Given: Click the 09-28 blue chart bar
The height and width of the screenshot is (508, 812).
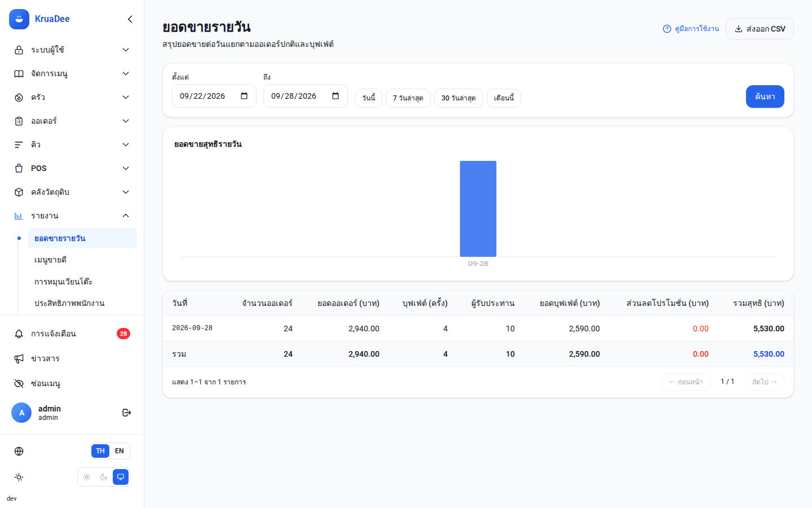Looking at the screenshot, I should (x=478, y=209).
